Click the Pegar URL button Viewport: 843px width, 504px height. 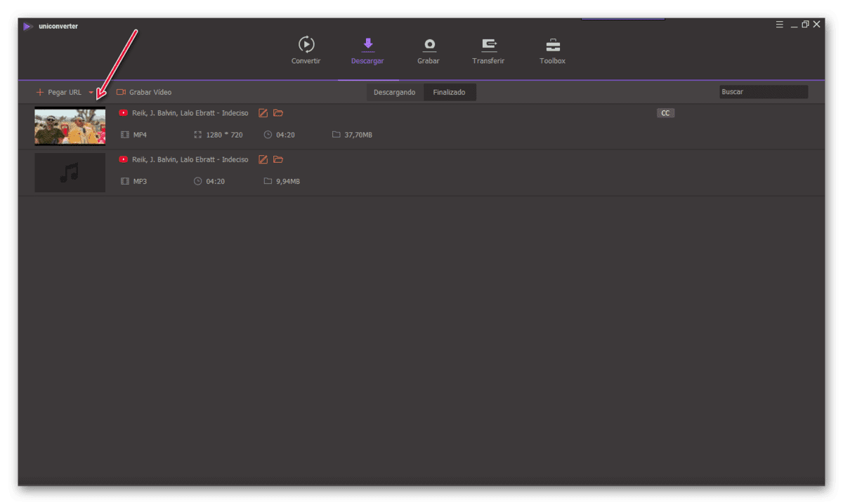pos(59,92)
